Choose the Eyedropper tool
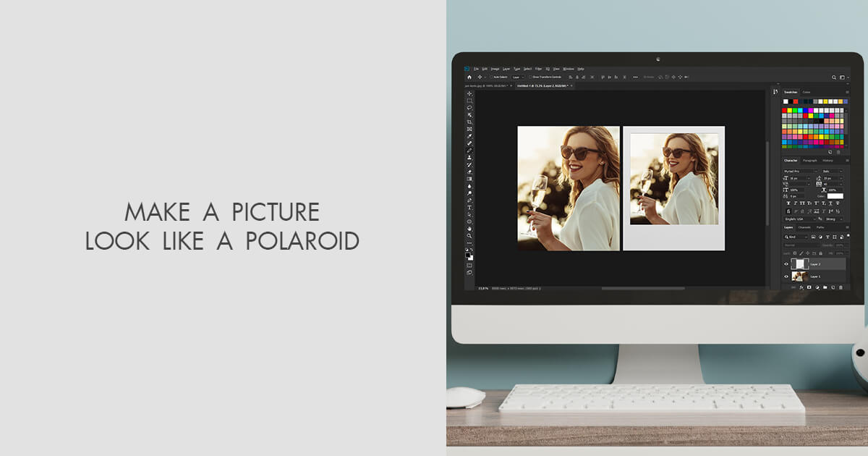This screenshot has height=456, width=868. click(x=468, y=137)
